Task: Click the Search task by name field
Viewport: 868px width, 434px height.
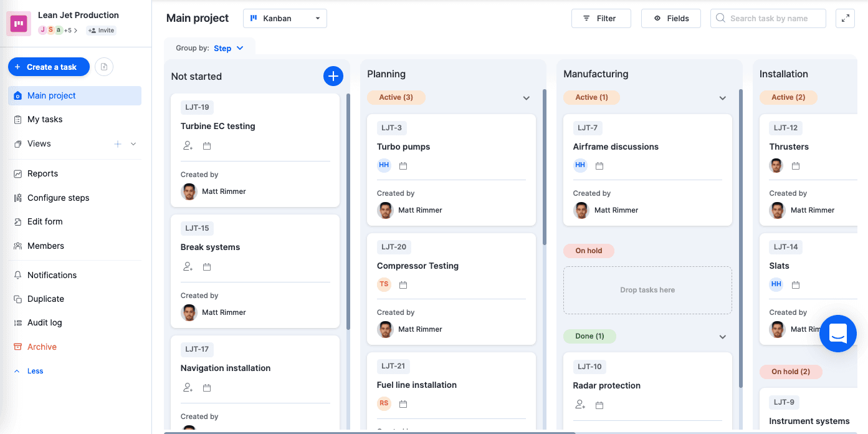Action: pyautogui.click(x=768, y=19)
